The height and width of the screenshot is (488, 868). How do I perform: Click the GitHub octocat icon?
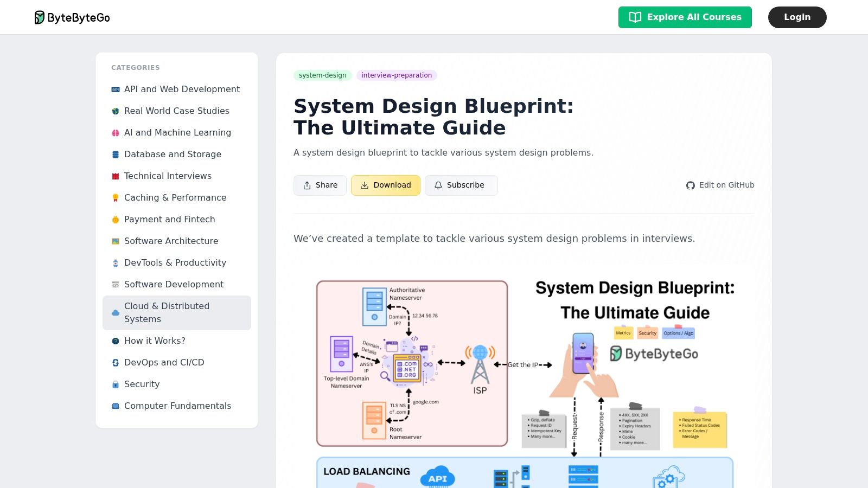pyautogui.click(x=691, y=185)
